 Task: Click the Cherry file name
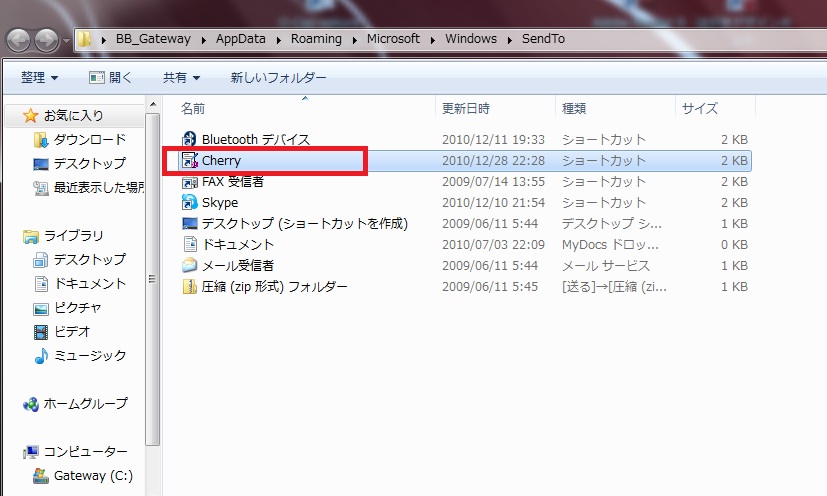click(x=221, y=160)
